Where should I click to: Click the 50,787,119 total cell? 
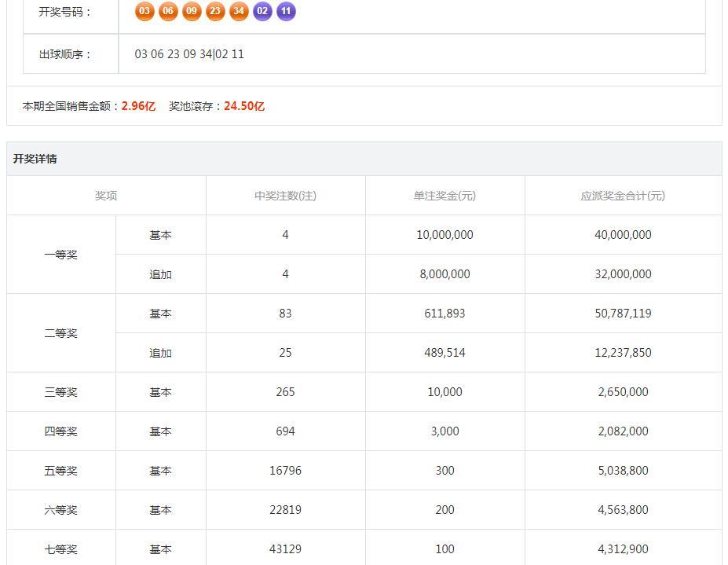click(623, 314)
